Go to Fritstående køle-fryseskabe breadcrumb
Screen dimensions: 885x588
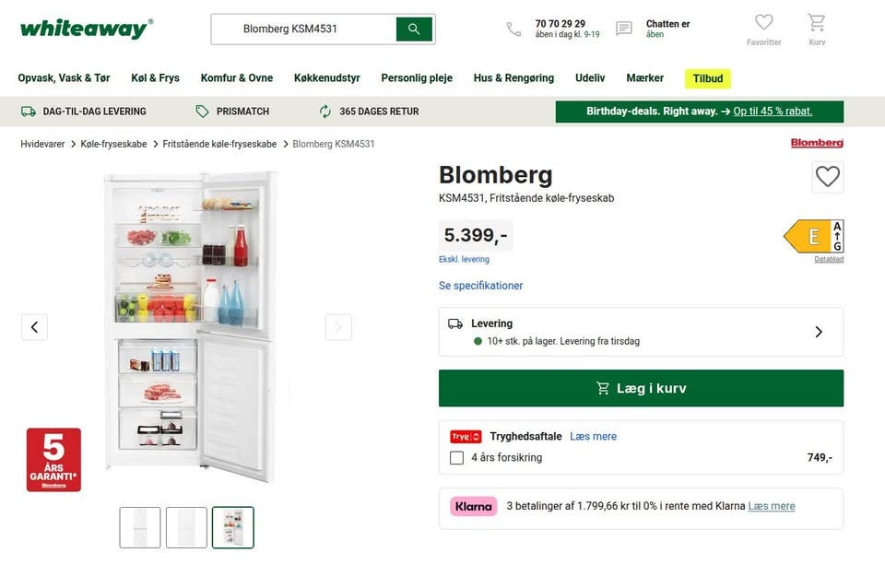[219, 144]
